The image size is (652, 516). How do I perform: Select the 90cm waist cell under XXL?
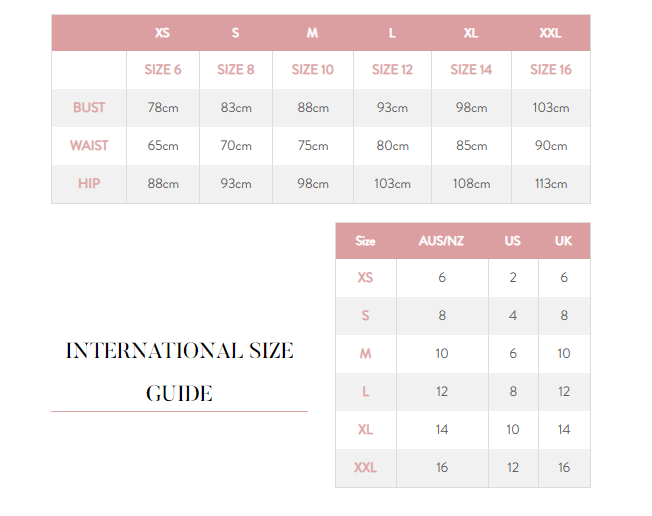pyautogui.click(x=550, y=146)
